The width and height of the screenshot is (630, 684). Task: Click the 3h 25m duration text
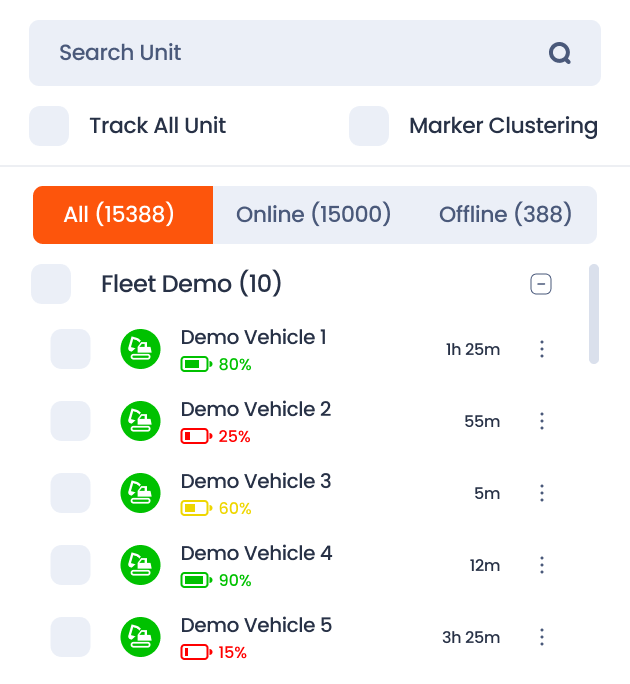click(x=471, y=637)
